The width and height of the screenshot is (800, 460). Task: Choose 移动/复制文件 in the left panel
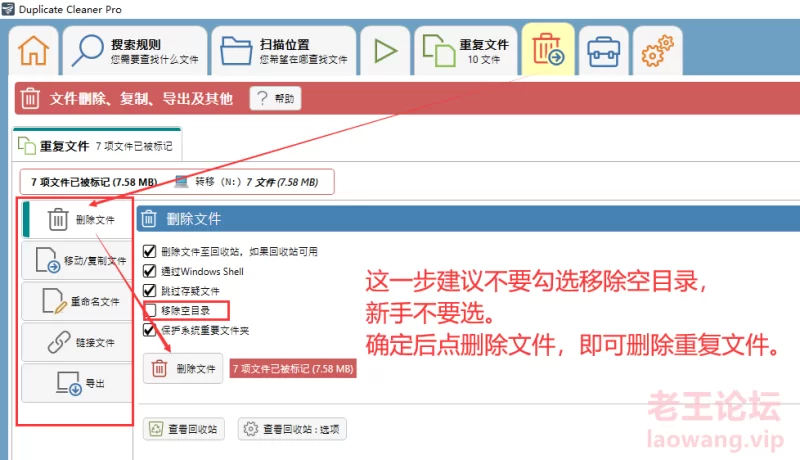78,260
